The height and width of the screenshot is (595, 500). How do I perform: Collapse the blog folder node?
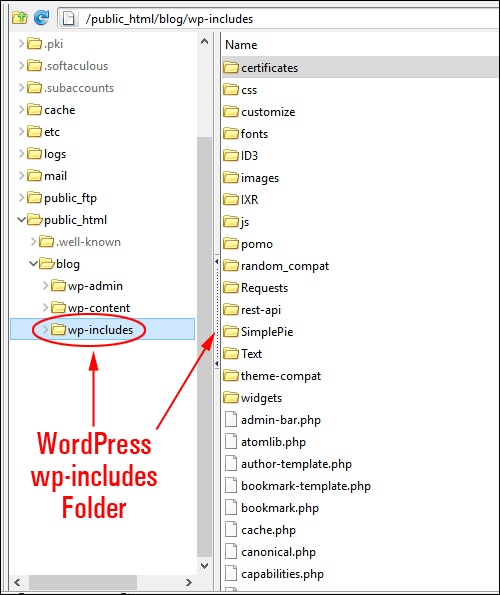[34, 263]
